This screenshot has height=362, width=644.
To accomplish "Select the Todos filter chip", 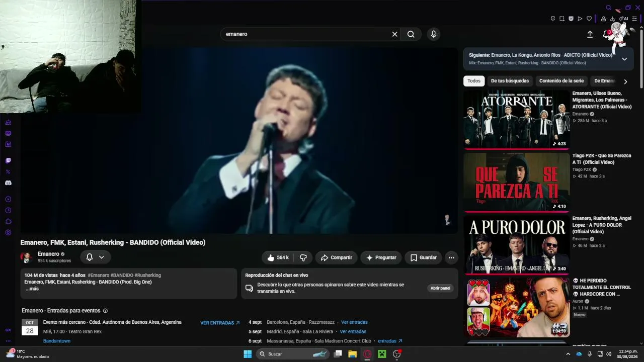I will [x=474, y=81].
